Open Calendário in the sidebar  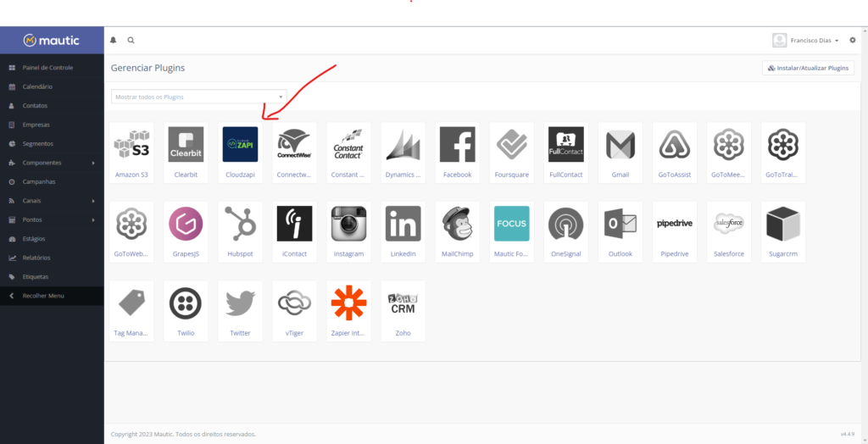click(x=52, y=87)
